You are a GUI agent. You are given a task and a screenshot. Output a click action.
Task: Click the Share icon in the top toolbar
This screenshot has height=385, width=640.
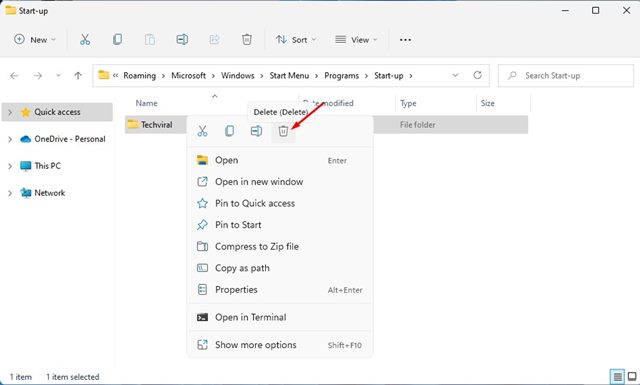click(214, 40)
